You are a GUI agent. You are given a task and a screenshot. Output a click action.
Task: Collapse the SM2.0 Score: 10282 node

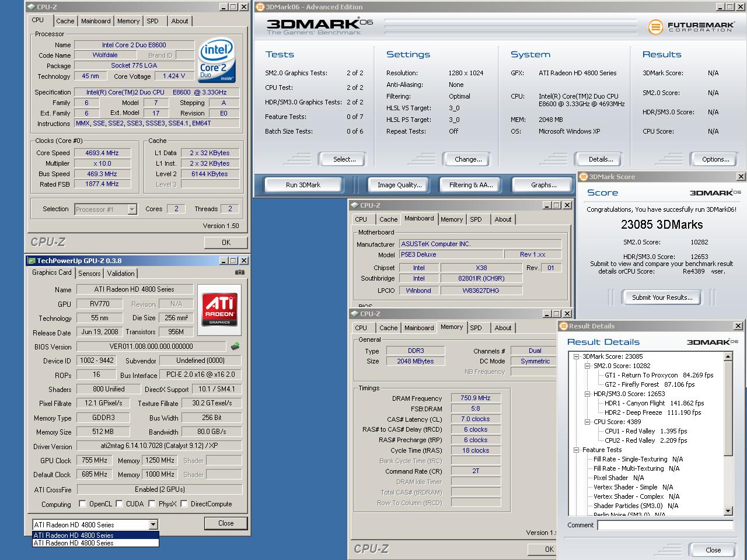[x=587, y=366]
